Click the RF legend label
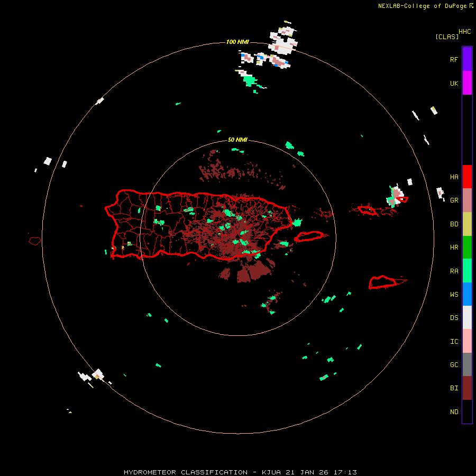The height and width of the screenshot is (476, 476). 454,59
